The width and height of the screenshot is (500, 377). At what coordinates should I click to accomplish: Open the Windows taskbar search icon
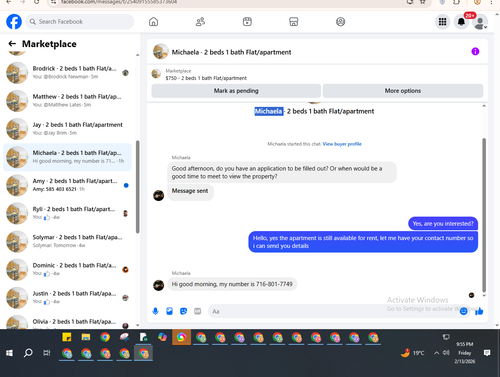[28, 353]
